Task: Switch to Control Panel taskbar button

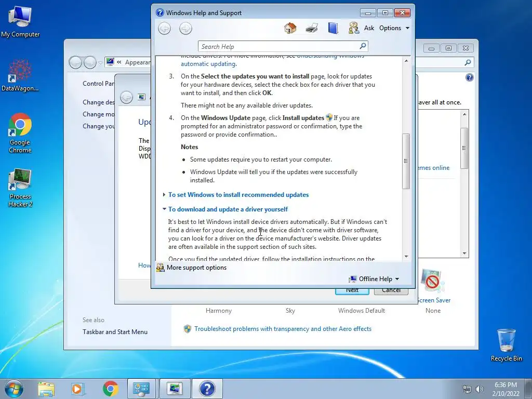Action: coord(141,389)
